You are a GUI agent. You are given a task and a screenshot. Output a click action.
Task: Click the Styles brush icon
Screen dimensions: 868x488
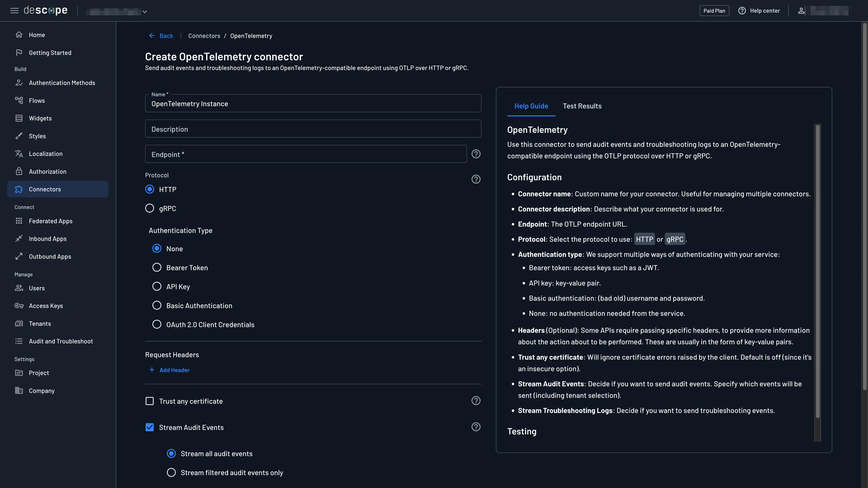coord(19,136)
